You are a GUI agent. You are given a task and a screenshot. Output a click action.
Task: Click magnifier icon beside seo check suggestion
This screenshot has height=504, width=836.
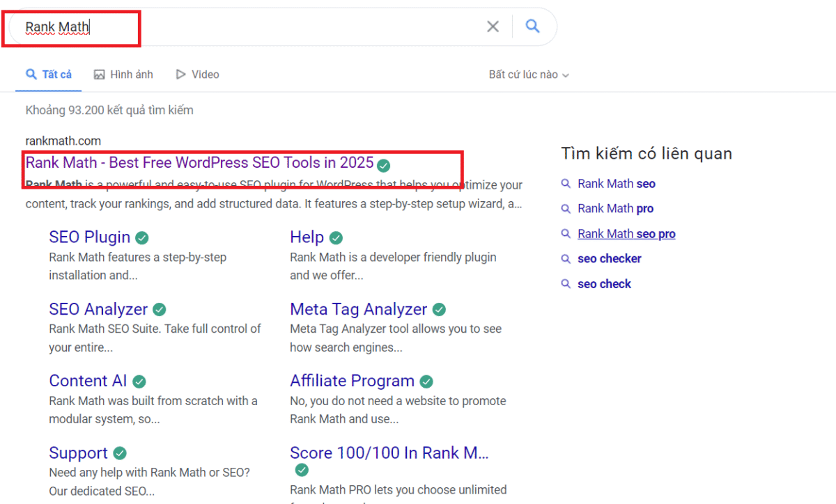click(x=566, y=284)
